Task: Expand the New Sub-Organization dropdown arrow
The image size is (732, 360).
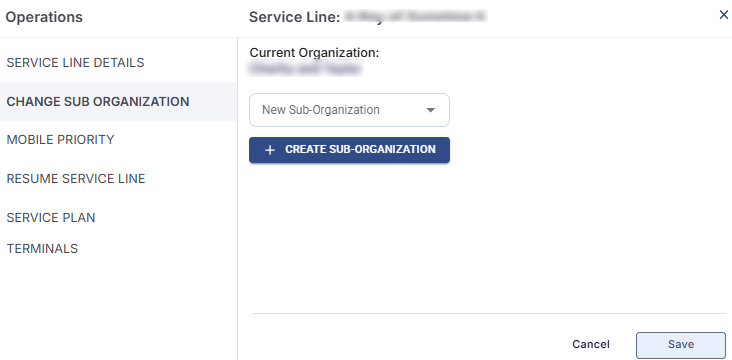Action: (430, 110)
